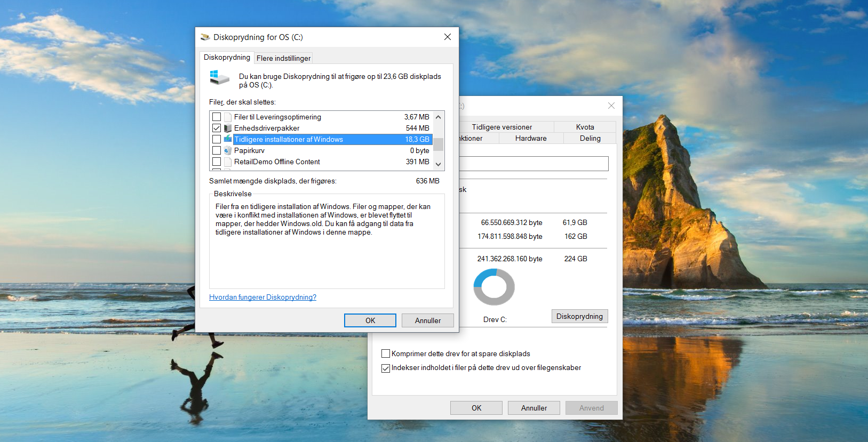This screenshot has width=868, height=442.
Task: Select the Hardware tab
Action: click(530, 139)
